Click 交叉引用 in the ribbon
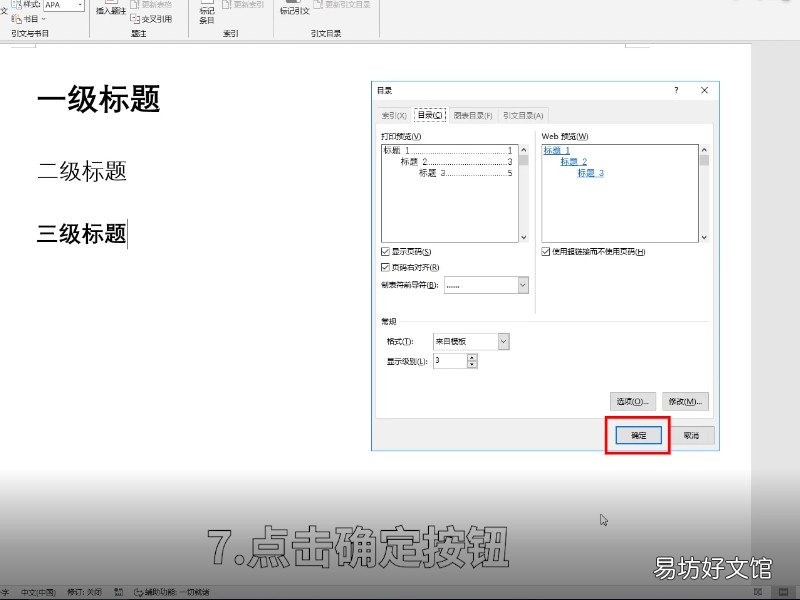This screenshot has height=600, width=800. pyautogui.click(x=151, y=19)
